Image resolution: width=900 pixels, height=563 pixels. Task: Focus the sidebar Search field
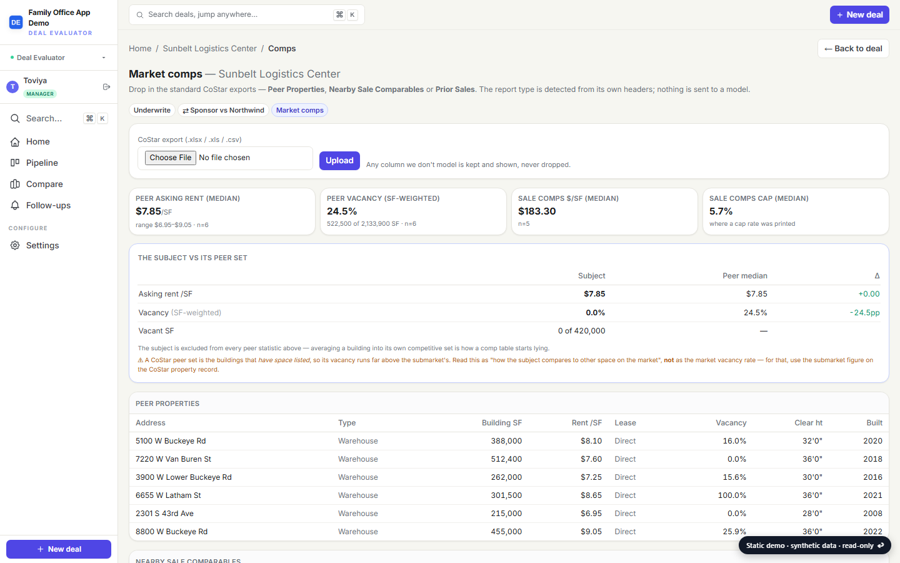tap(58, 118)
